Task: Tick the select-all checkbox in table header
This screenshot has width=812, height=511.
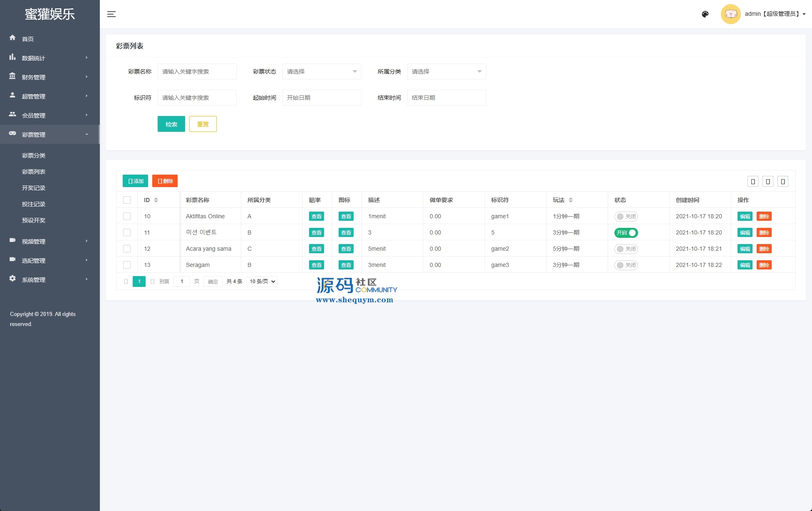Action: [127, 200]
